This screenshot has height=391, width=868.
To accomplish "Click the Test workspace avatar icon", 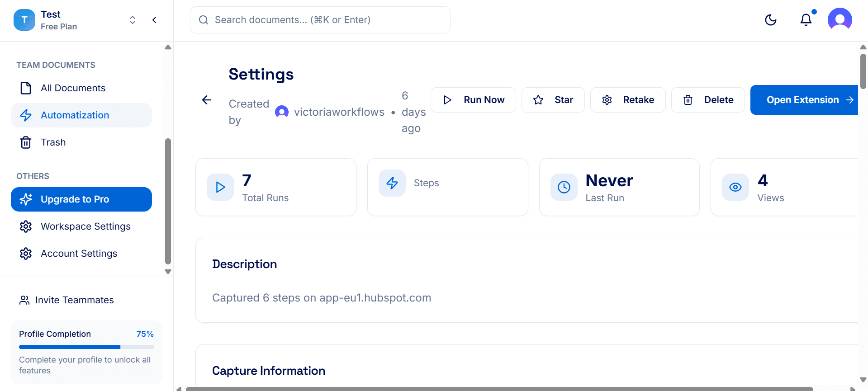I will pos(24,20).
